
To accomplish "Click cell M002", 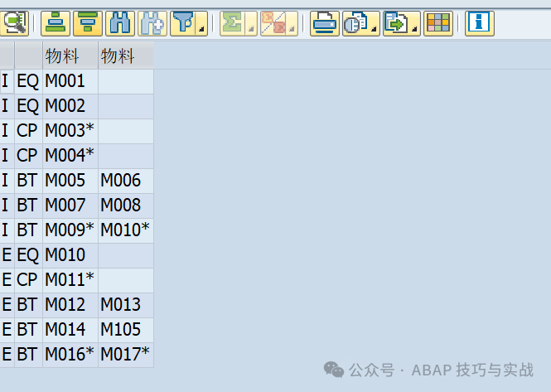I will point(70,106).
